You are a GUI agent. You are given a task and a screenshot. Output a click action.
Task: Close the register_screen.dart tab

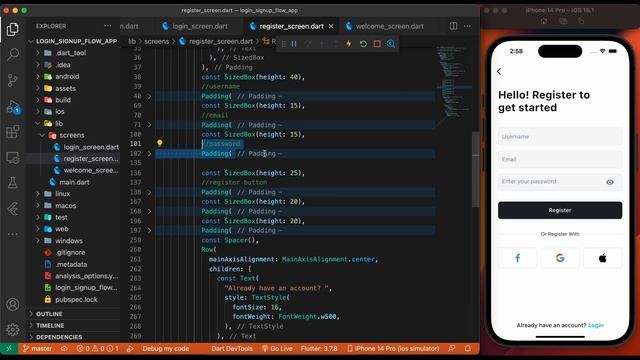[x=331, y=26]
